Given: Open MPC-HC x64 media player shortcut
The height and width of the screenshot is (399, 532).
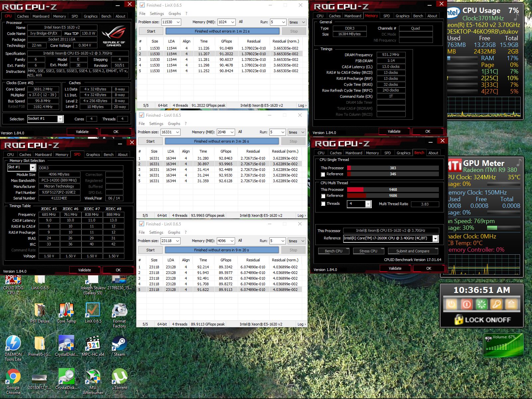Looking at the screenshot, I should 93,346.
